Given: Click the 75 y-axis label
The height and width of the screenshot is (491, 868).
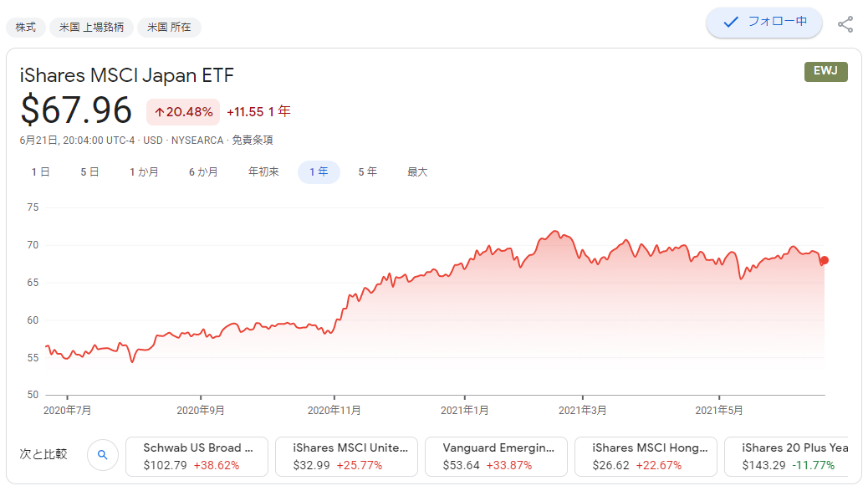Looking at the screenshot, I should [33, 207].
